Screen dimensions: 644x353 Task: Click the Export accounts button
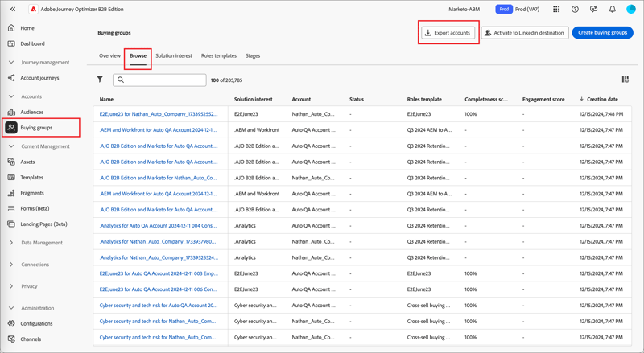click(x=448, y=33)
